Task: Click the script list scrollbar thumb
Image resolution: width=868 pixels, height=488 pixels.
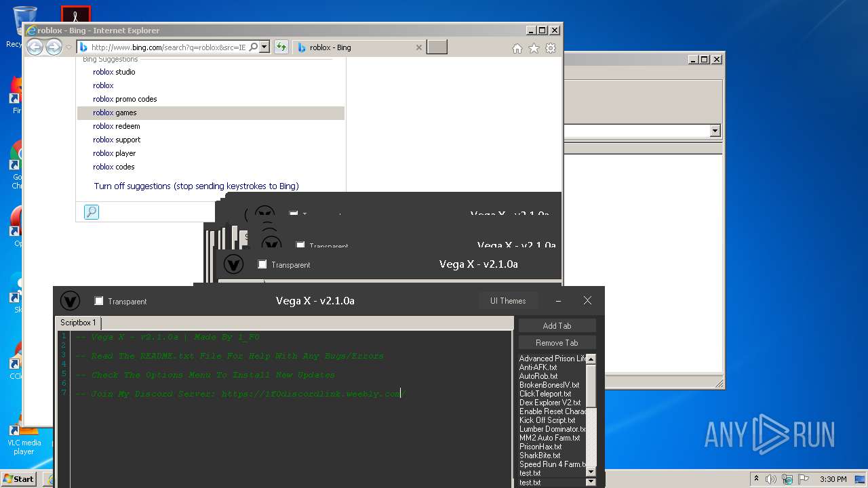Action: (591, 385)
